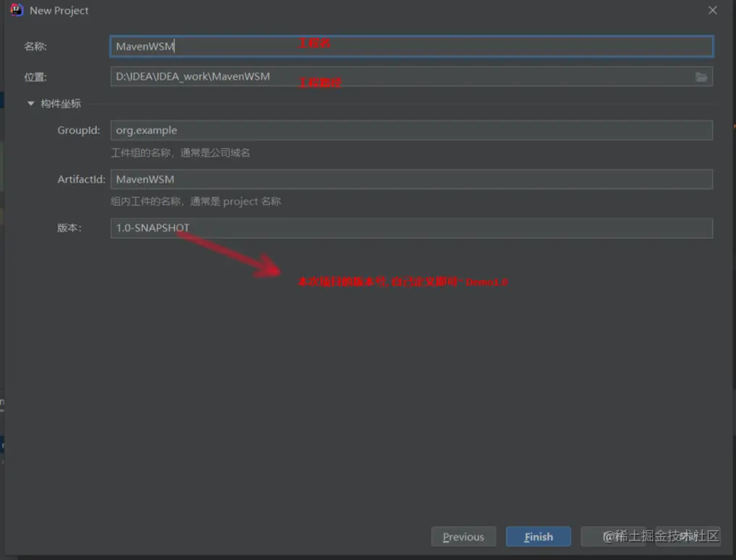Click the hint text 工件组的名称，通常是公司域名
The image size is (736, 560).
pos(181,152)
